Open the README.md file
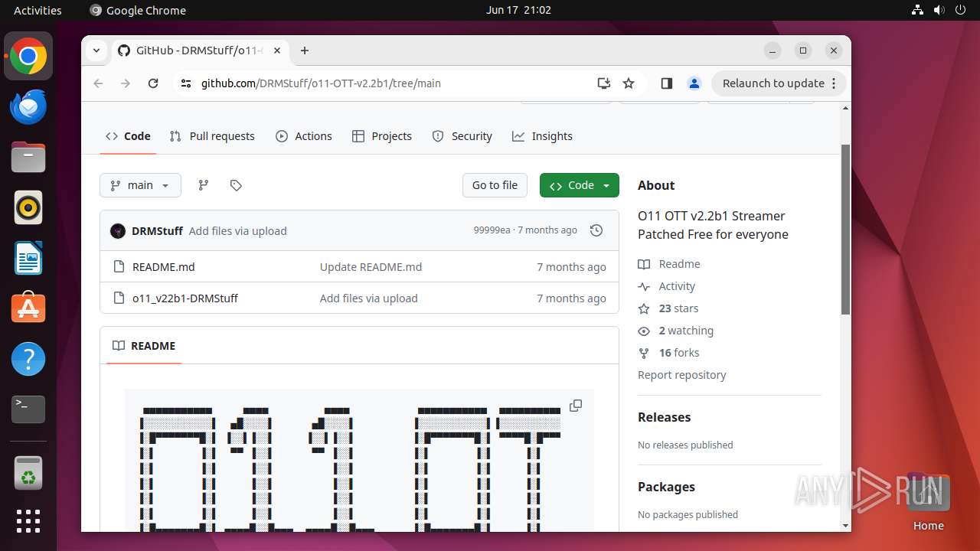Viewport: 980px width, 551px height. pyautogui.click(x=164, y=267)
